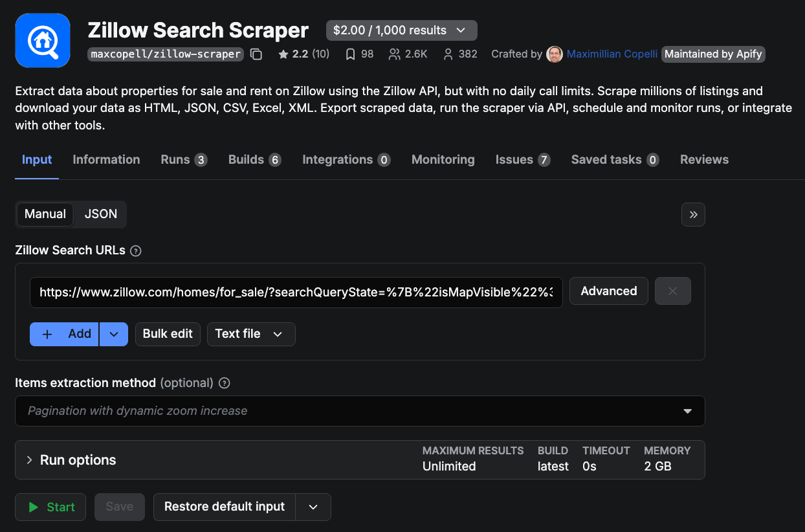Click the users icon showing 2.6K
This screenshot has width=805, height=532.
[x=394, y=54]
